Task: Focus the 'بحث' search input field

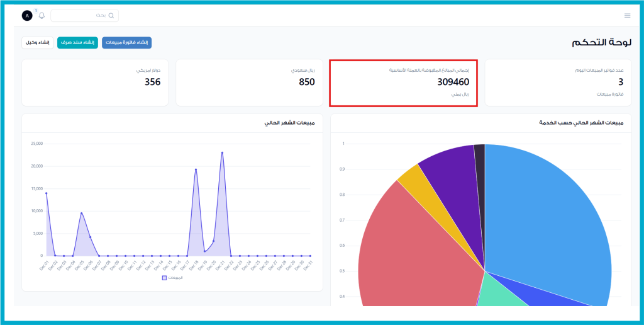Action: coord(82,16)
